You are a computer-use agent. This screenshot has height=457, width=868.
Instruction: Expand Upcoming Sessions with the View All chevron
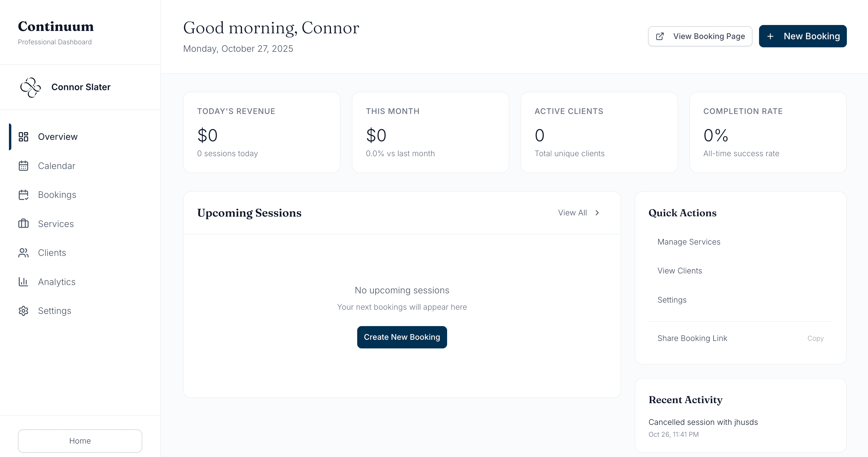[x=597, y=213]
